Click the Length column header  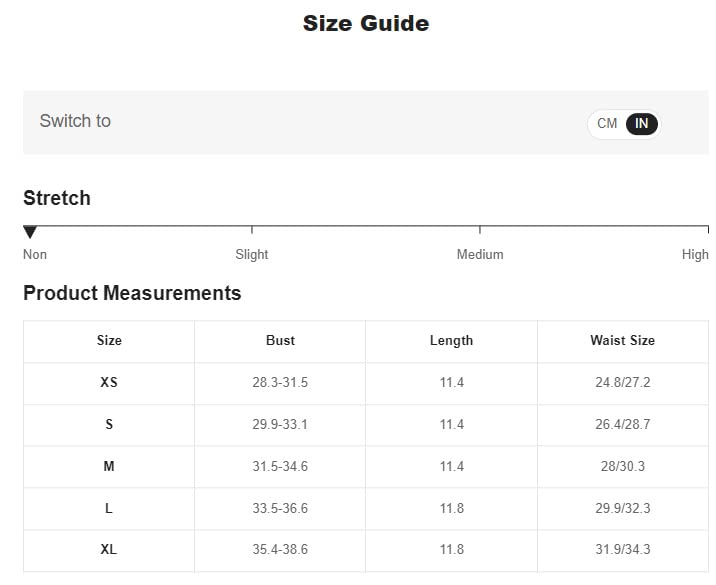451,340
